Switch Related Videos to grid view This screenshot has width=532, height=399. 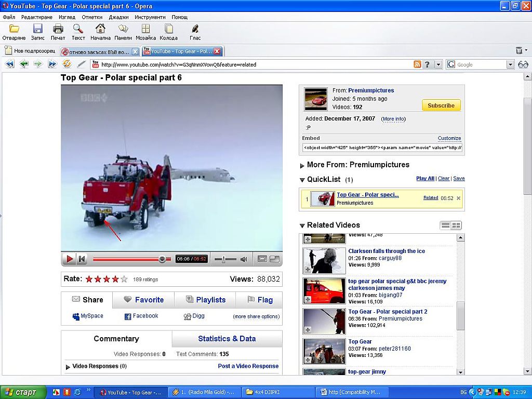456,225
